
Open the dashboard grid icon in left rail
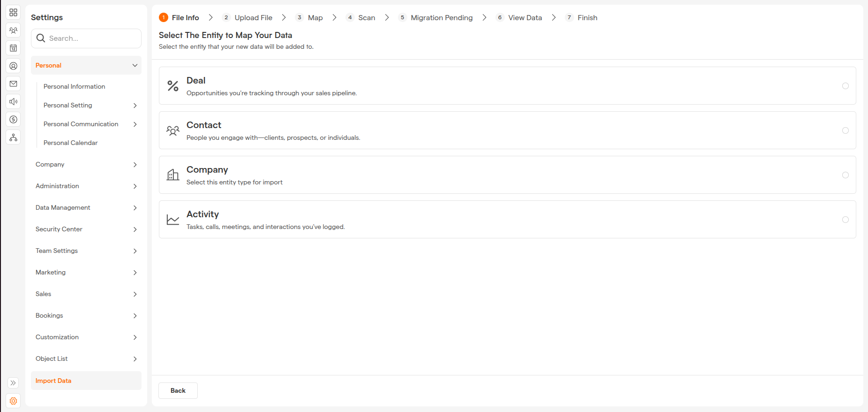[13, 13]
